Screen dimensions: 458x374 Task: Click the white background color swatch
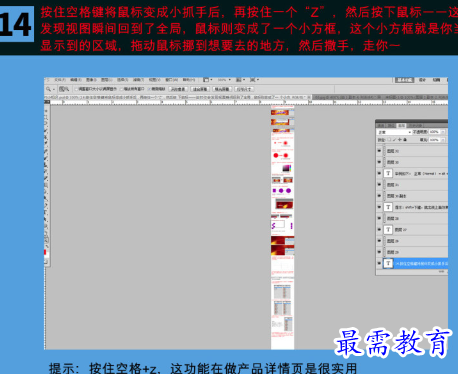47,255
